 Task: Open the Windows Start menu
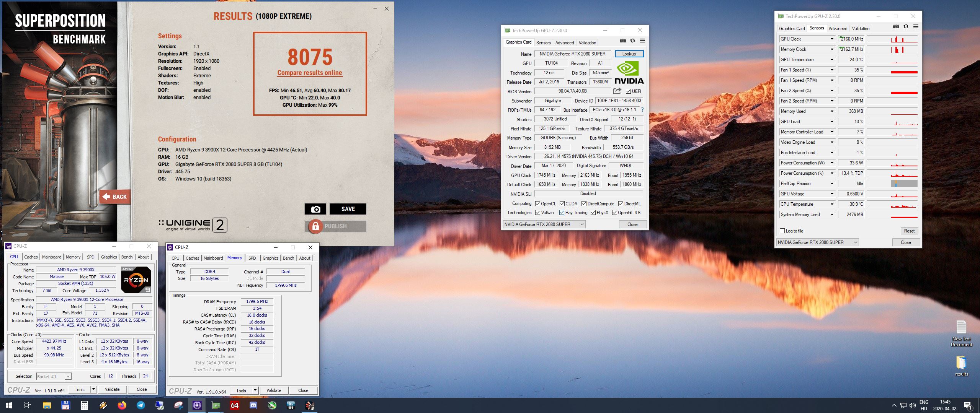click(x=9, y=405)
